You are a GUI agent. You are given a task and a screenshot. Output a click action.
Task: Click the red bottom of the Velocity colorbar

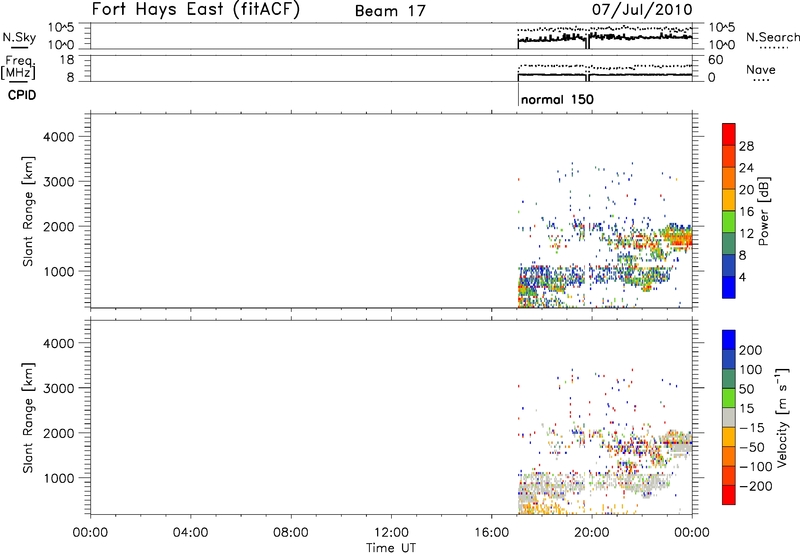pos(729,495)
